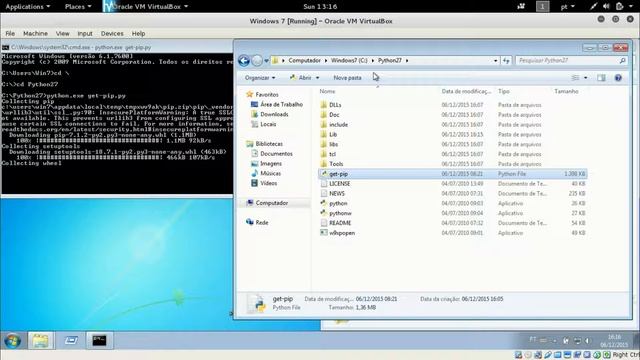Image resolution: width=640 pixels, height=360 pixels.
Task: Select Computador in the address path
Action: tap(304, 60)
